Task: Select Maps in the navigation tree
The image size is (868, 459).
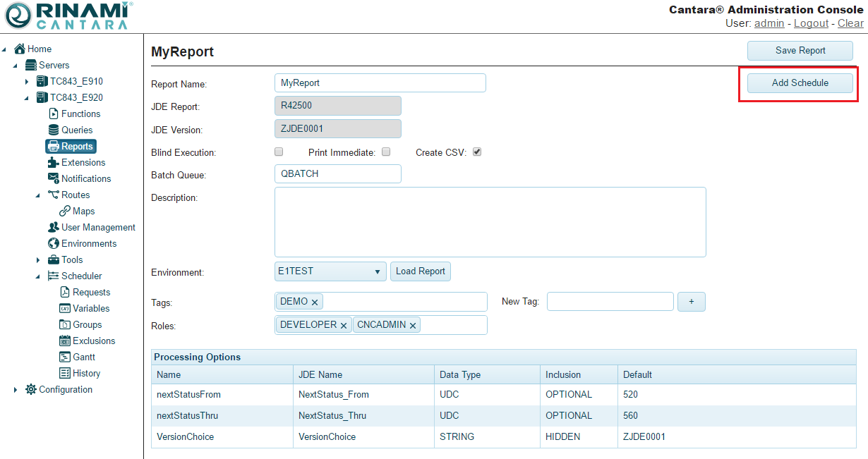Action: point(83,211)
